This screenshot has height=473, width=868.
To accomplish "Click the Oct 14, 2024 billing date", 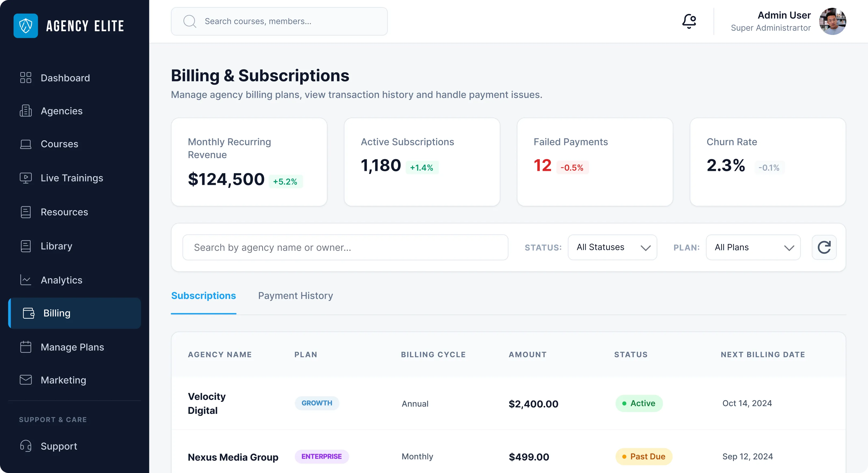I will [747, 403].
